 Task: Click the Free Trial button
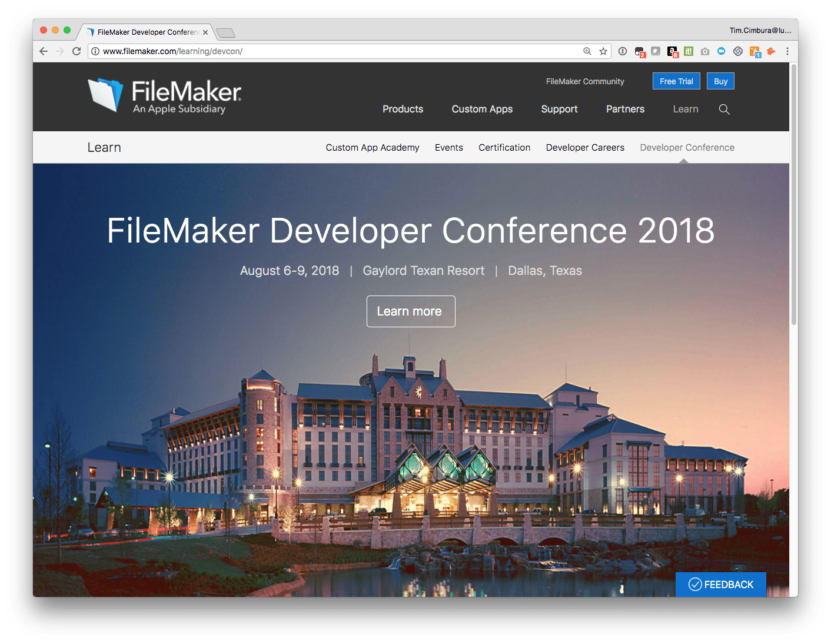[x=676, y=81]
